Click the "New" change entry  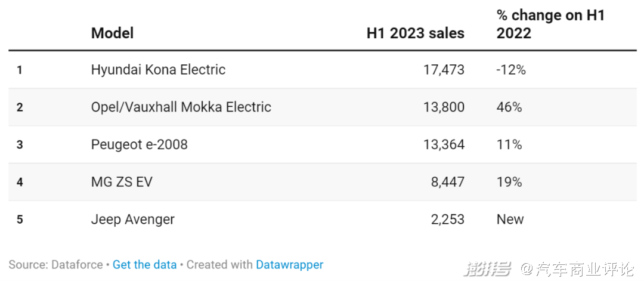510,220
